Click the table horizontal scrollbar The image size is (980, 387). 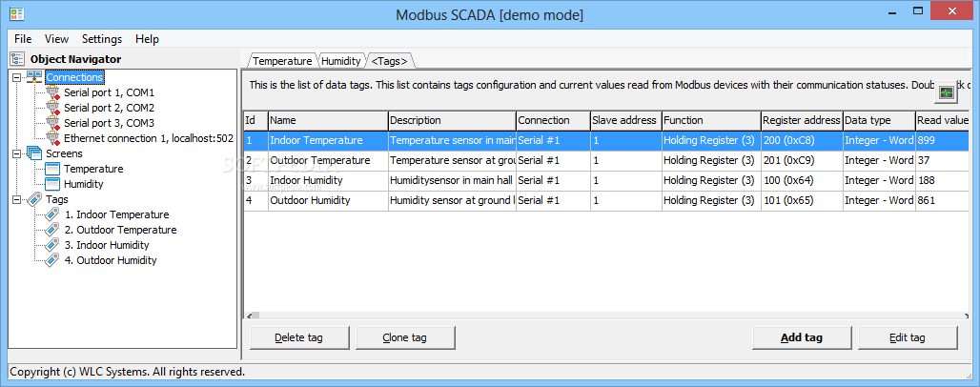click(x=605, y=316)
